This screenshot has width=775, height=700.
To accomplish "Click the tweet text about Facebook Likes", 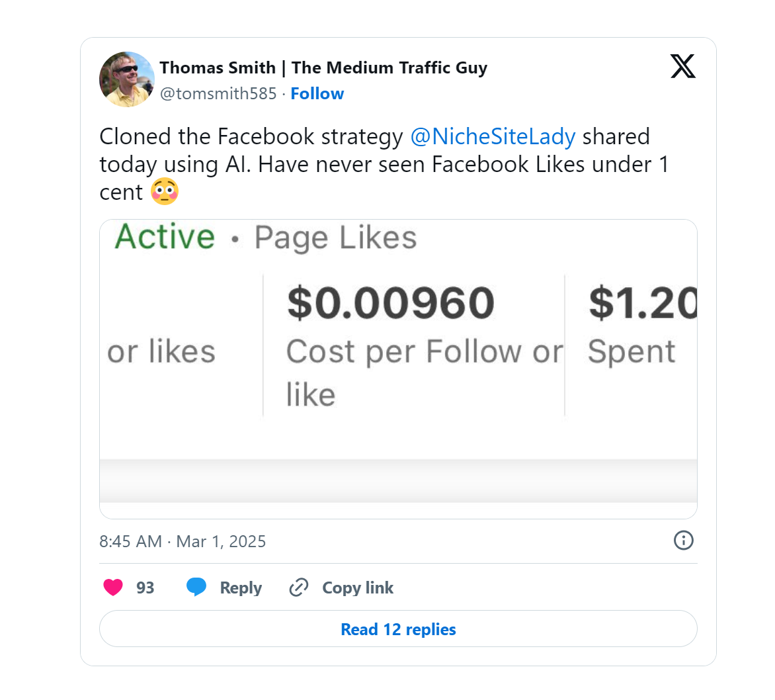I will 384,164.
